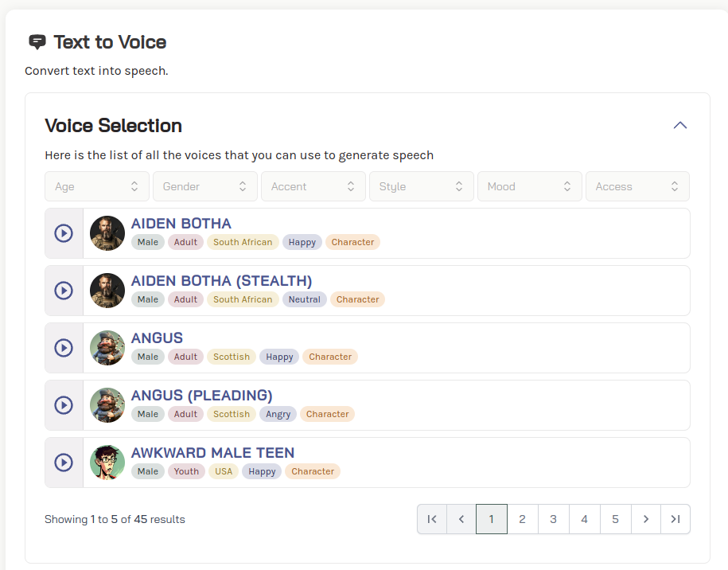Open the Accent filter dropdown
The width and height of the screenshot is (728, 570).
(x=313, y=186)
